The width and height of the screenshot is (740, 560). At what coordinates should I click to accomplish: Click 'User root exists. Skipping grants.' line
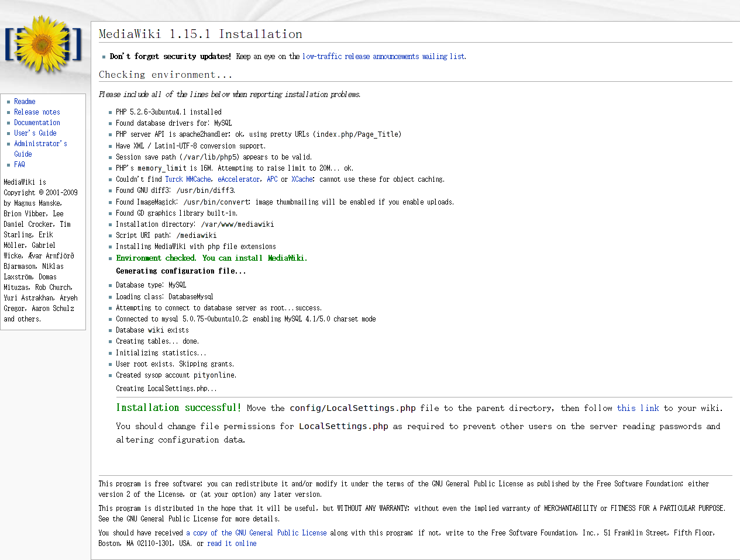175,364
